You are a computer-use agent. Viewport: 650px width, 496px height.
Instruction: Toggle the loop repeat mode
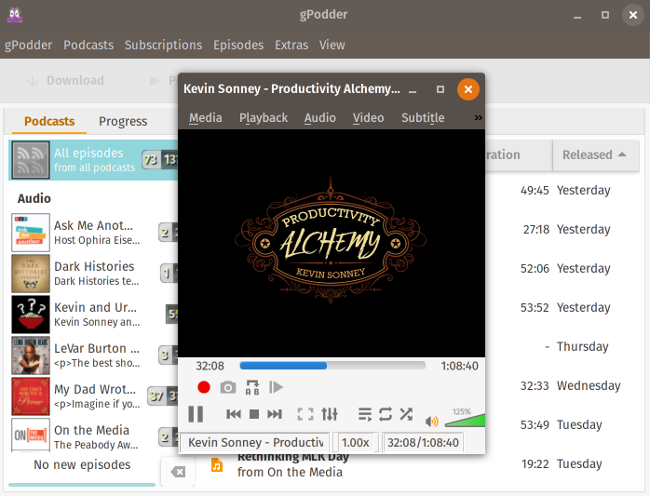point(385,414)
